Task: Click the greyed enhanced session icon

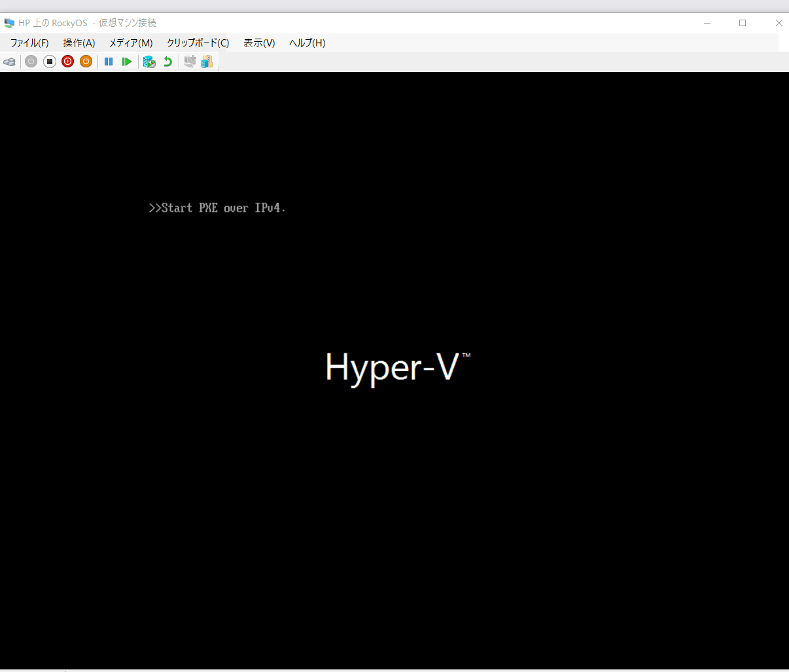Action: pyautogui.click(x=190, y=62)
